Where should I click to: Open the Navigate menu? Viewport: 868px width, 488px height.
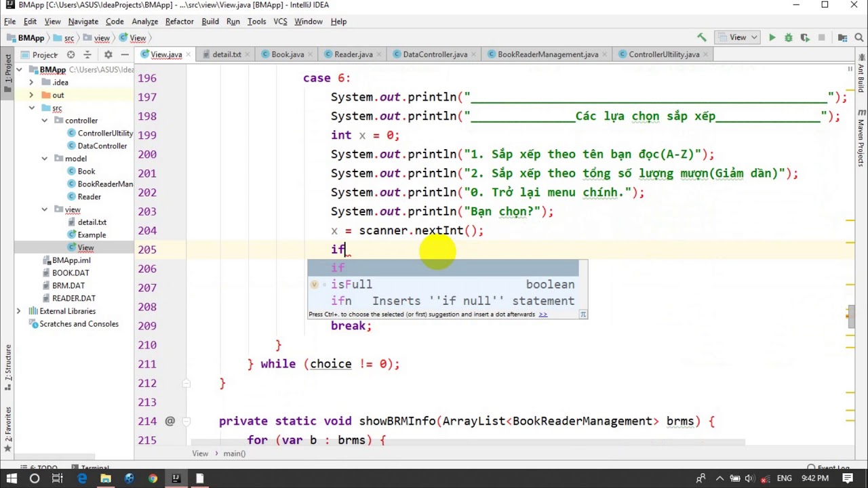83,21
